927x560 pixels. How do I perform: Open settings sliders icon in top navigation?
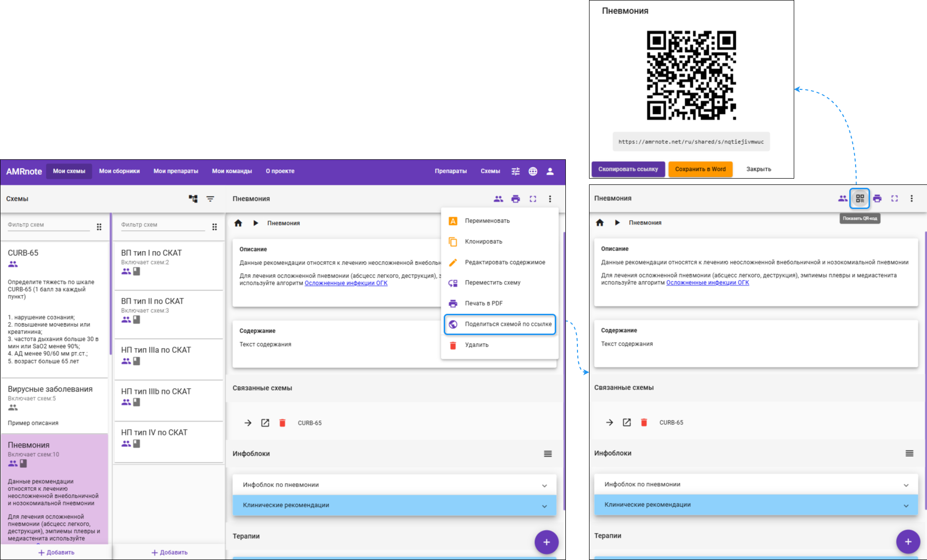coord(516,171)
